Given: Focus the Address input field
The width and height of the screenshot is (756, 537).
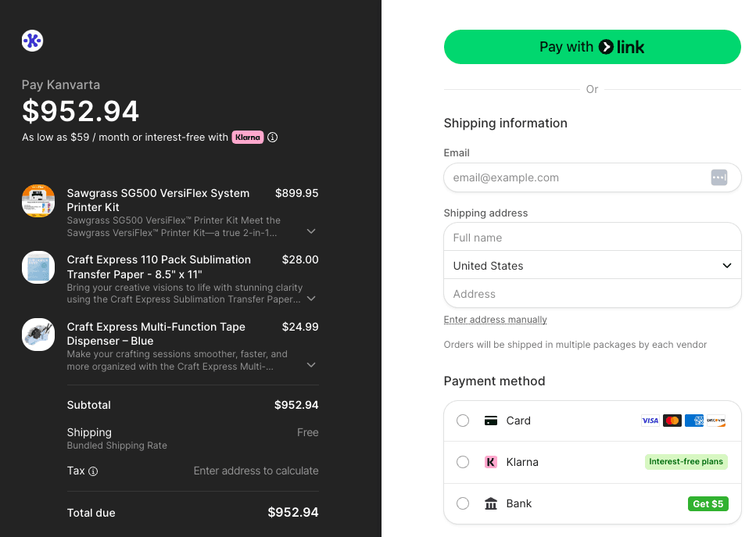Looking at the screenshot, I should point(592,294).
